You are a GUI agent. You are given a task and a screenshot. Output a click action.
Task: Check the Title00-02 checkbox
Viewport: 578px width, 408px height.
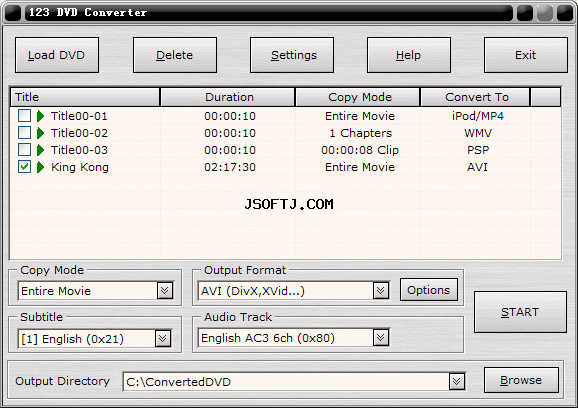coord(24,133)
